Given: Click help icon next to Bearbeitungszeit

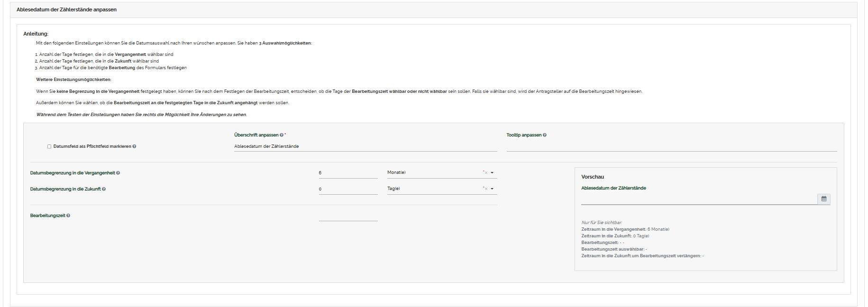Looking at the screenshot, I should [68, 216].
